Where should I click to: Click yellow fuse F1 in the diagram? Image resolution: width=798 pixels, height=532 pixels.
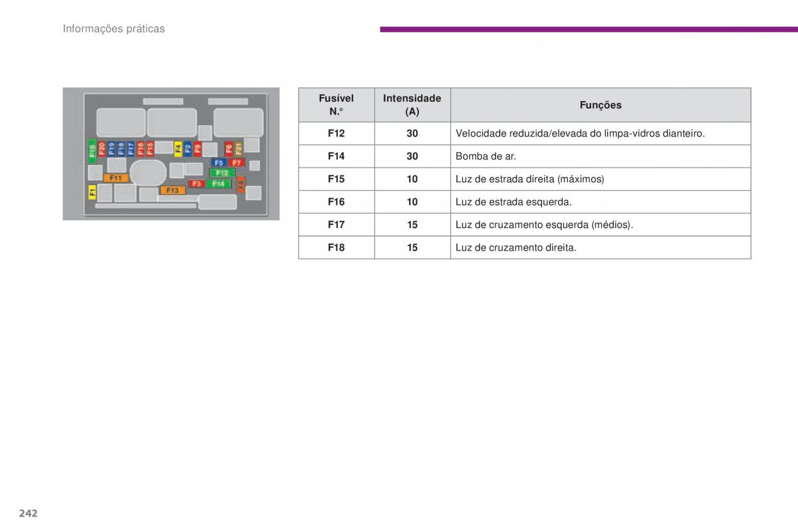[92, 192]
